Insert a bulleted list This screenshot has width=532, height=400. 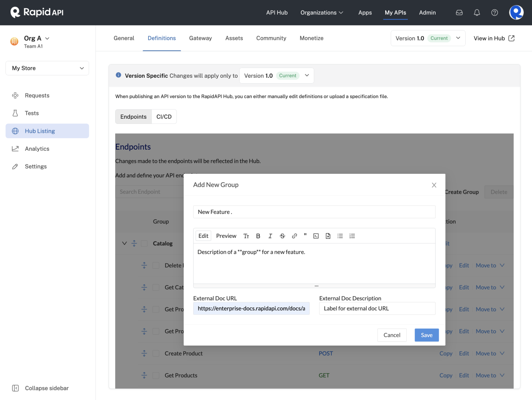(340, 236)
